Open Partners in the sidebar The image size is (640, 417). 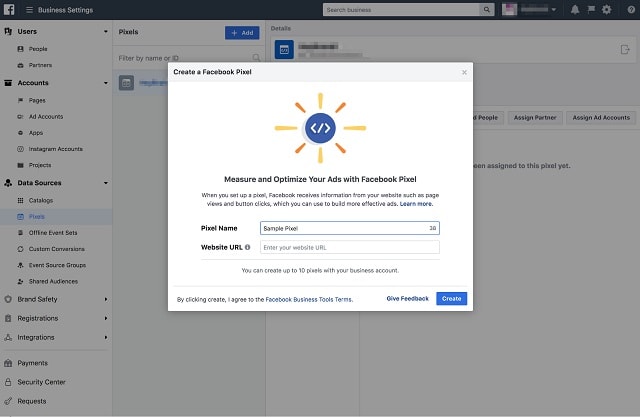tap(40, 65)
